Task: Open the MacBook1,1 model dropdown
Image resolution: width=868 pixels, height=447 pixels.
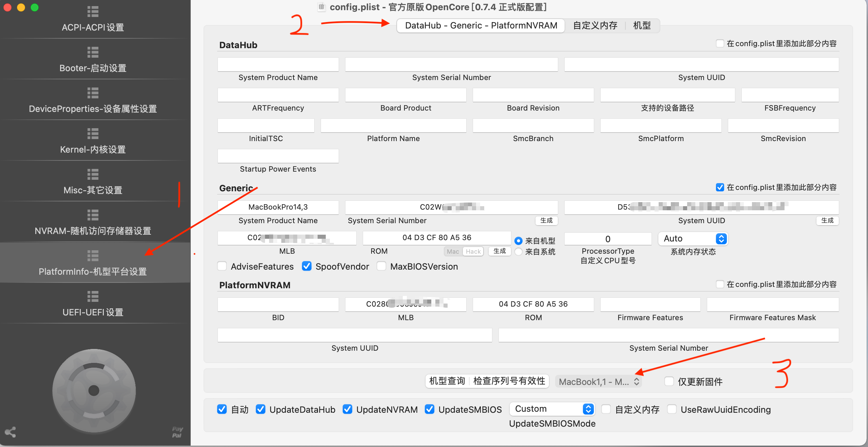Action: click(599, 382)
